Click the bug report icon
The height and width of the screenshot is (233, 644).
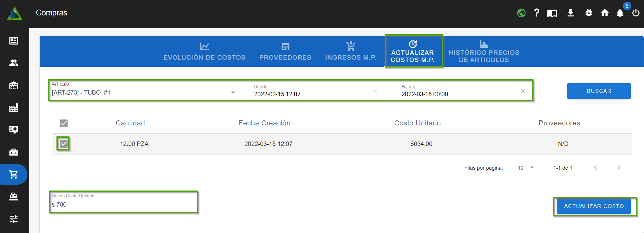click(589, 13)
